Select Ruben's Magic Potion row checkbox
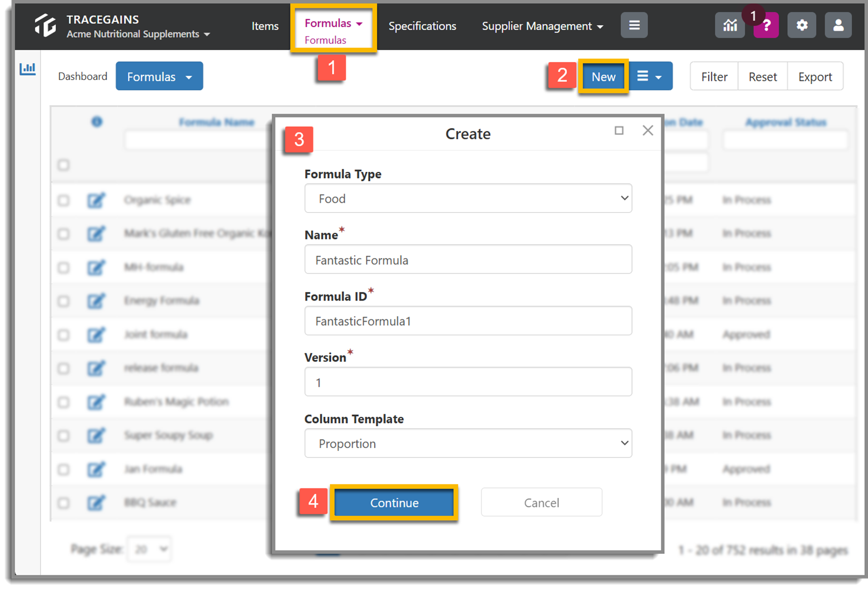The image size is (868, 590). 64,402
